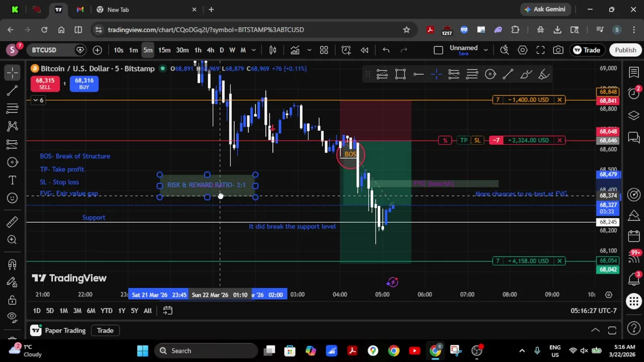Expand the indicator templates dropdown
The width and height of the screenshot is (644, 362).
pyautogui.click(x=309, y=50)
